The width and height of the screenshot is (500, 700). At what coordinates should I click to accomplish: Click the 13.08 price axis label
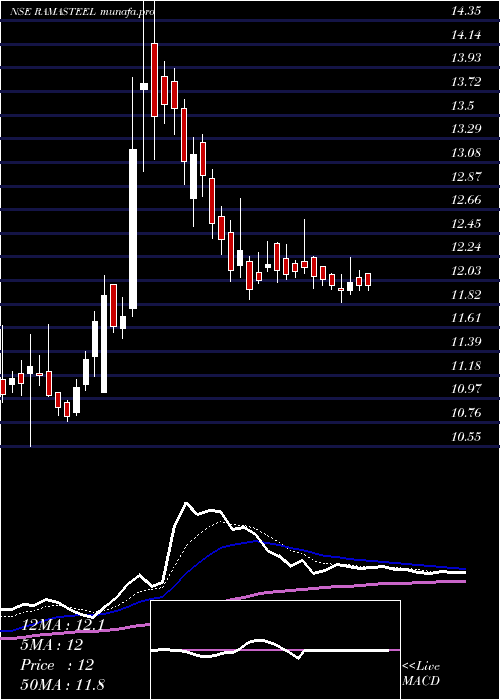click(x=466, y=153)
